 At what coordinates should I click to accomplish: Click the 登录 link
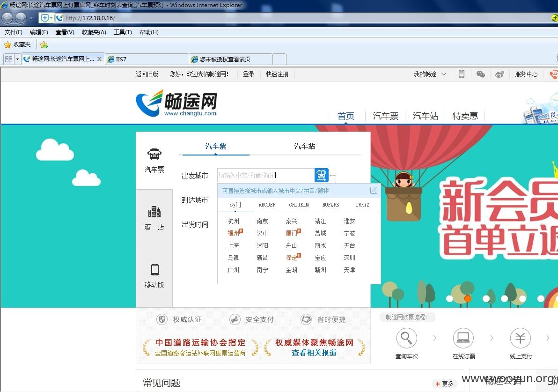tap(249, 74)
